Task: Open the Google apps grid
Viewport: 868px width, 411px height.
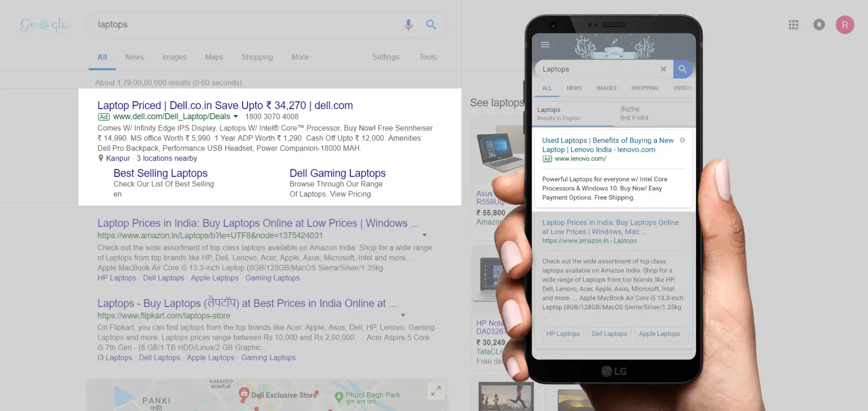Action: 794,25
